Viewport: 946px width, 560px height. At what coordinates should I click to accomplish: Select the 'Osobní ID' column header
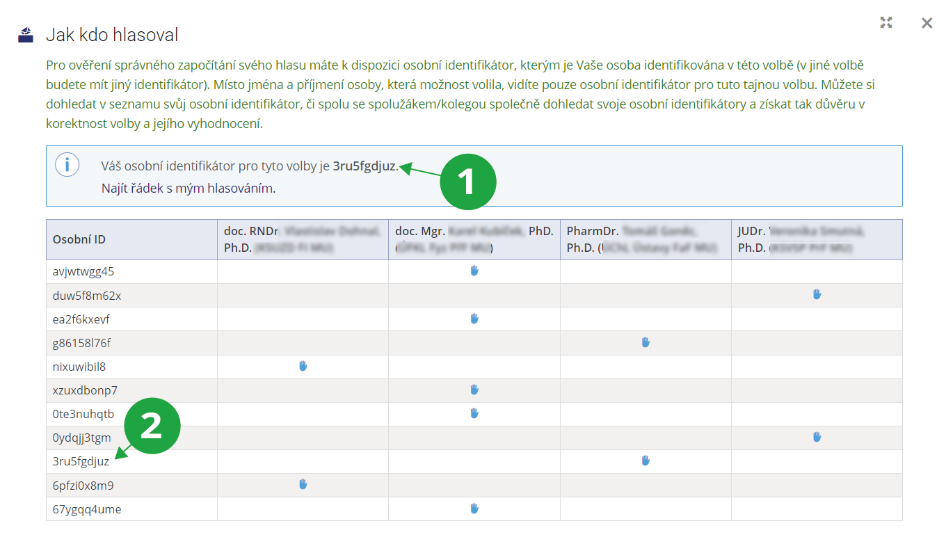tap(79, 239)
